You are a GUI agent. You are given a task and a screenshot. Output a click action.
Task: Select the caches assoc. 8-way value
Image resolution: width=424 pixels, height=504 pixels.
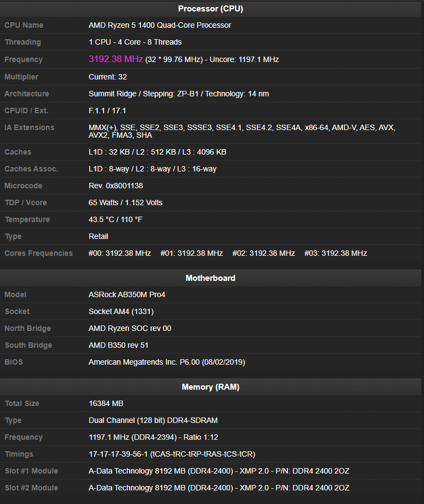pos(152,169)
